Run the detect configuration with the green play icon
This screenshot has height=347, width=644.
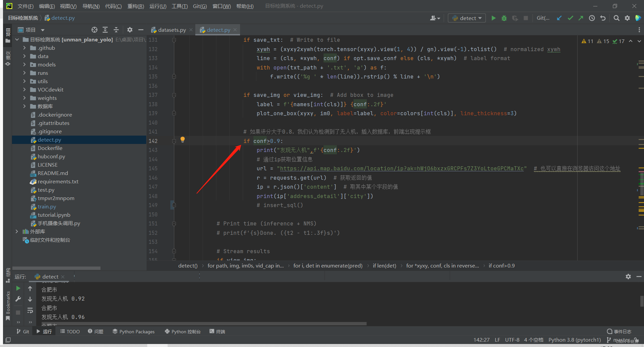[493, 18]
